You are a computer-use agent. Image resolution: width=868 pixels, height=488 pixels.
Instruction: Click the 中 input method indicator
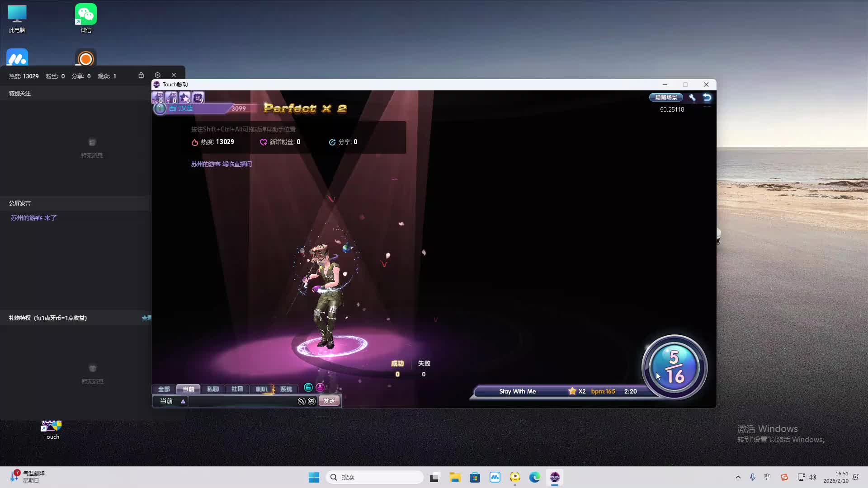tap(767, 477)
